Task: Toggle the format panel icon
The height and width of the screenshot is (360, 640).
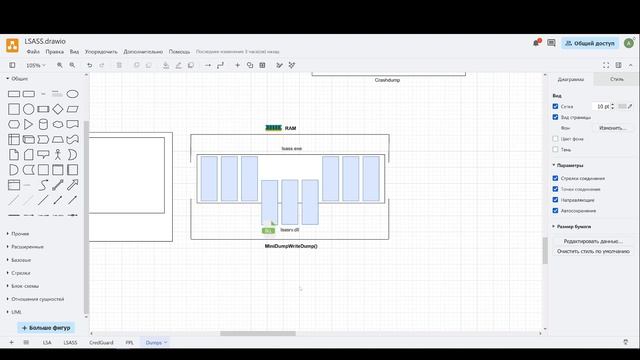Action: [619, 65]
